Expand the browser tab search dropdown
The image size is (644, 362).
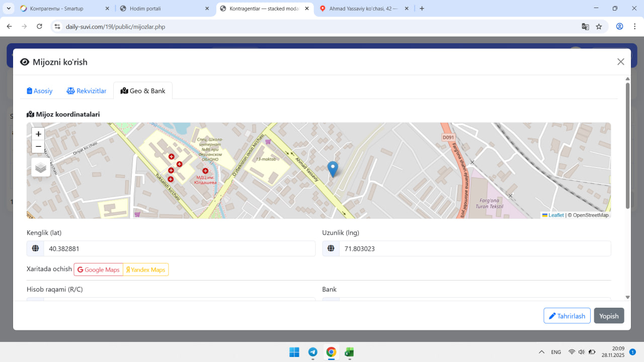coord(9,9)
